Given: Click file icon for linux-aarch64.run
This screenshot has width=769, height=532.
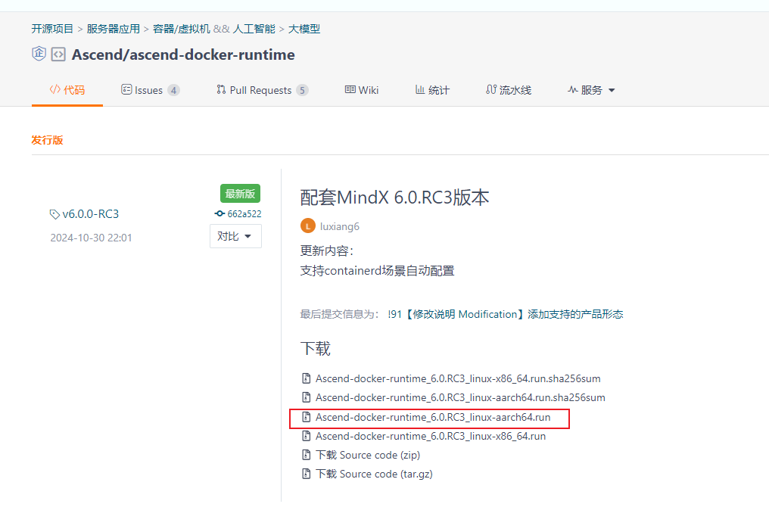Looking at the screenshot, I should click(307, 417).
